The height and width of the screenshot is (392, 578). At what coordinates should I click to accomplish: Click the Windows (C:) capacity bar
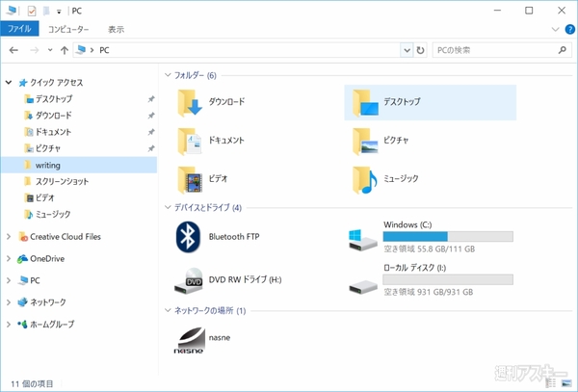click(448, 237)
